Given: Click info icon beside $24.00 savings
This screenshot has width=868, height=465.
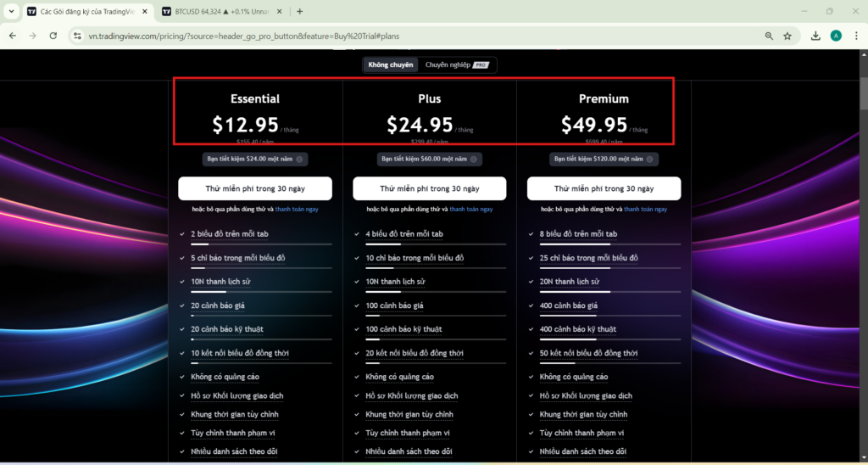Looking at the screenshot, I should pyautogui.click(x=299, y=160).
